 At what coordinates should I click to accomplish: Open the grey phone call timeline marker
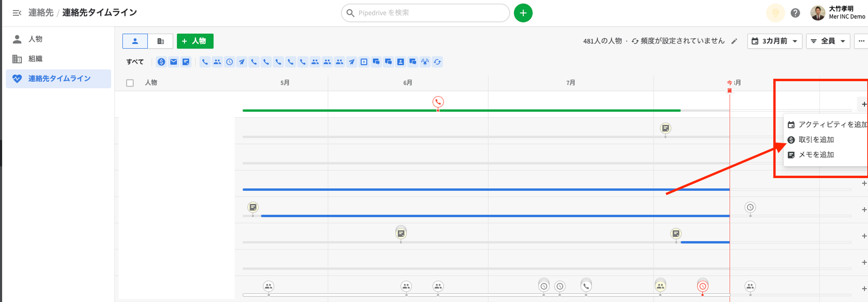pyautogui.click(x=586, y=286)
